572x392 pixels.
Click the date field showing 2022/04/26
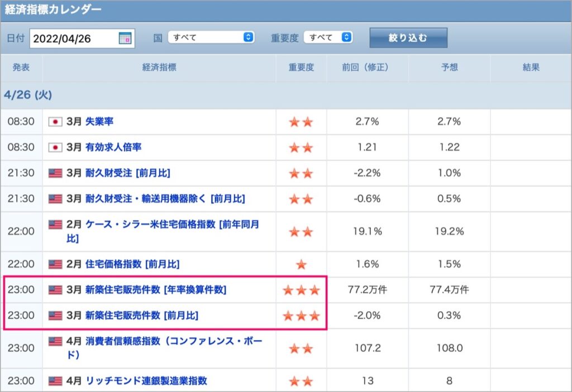82,39
